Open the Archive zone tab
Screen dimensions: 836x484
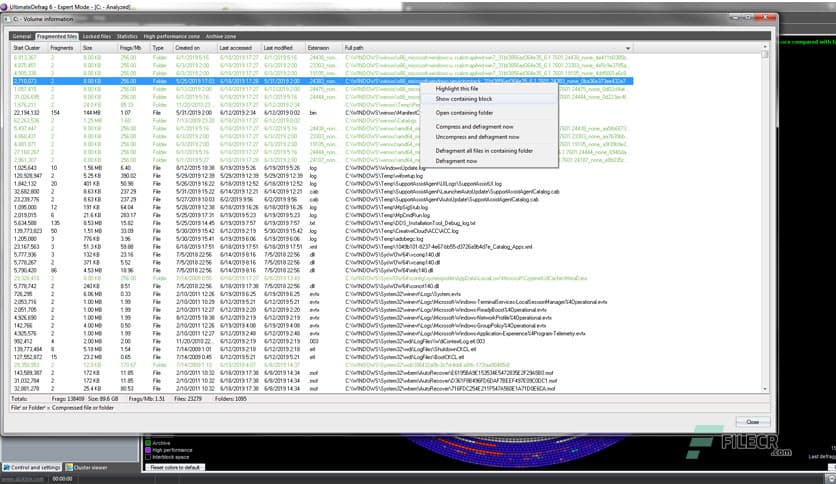coord(221,36)
